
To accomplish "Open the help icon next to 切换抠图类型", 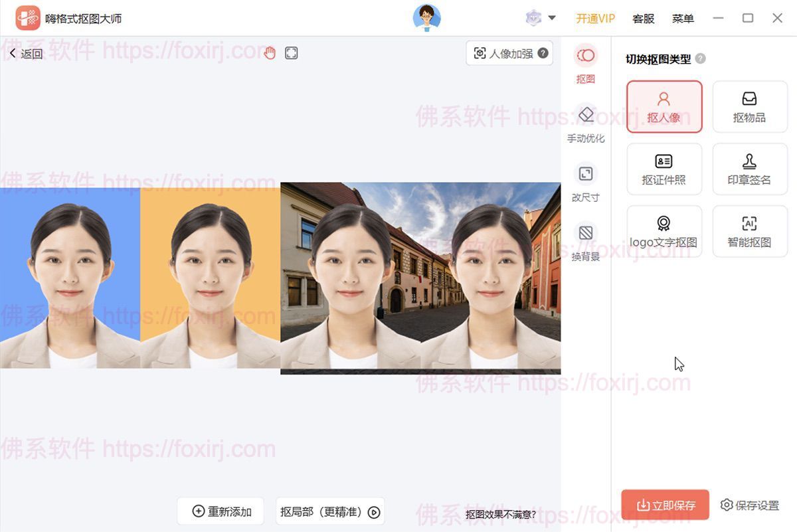I will tap(700, 59).
